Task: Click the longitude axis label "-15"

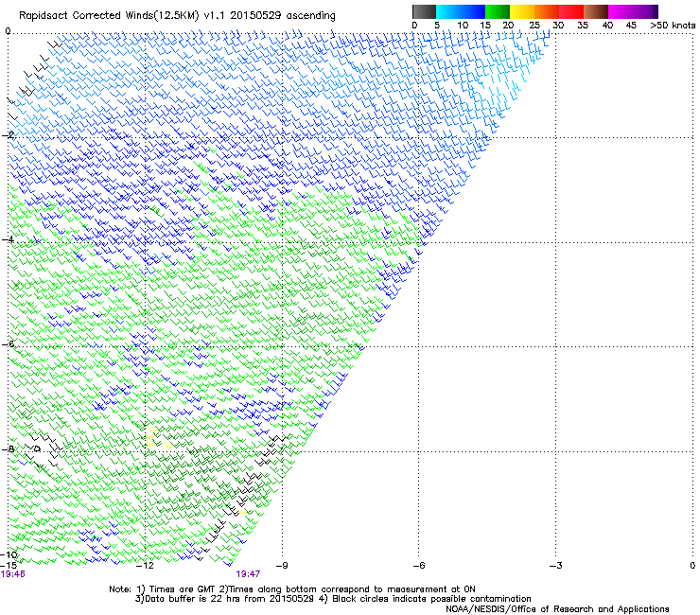Action: point(9,566)
